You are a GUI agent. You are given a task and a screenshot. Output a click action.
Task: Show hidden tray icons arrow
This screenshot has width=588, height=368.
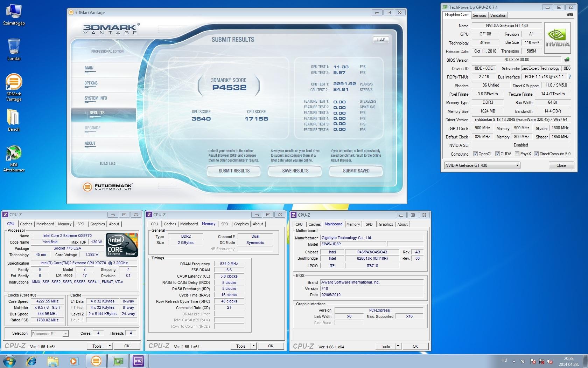pyautogui.click(x=514, y=361)
